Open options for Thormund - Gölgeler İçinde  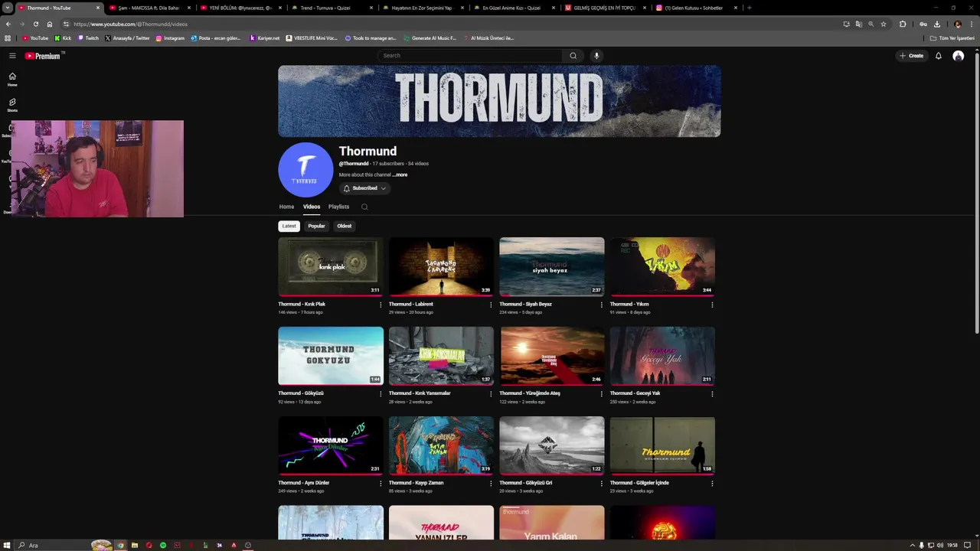click(x=712, y=484)
